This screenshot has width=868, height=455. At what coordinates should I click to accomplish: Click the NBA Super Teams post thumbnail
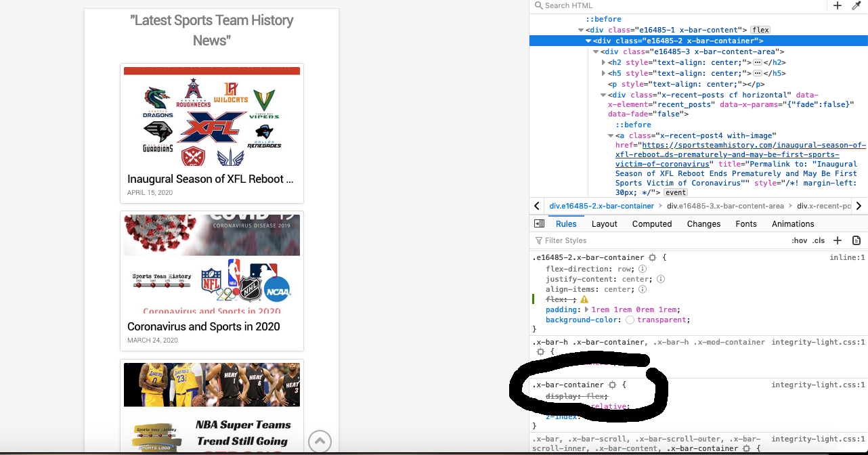click(212, 408)
